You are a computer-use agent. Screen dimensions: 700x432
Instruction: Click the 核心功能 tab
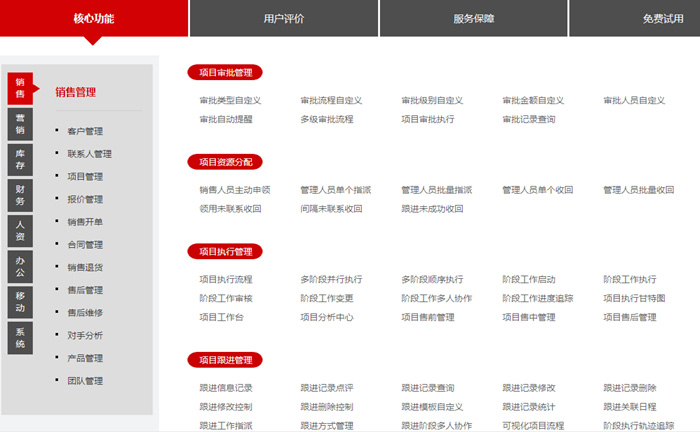(x=94, y=18)
